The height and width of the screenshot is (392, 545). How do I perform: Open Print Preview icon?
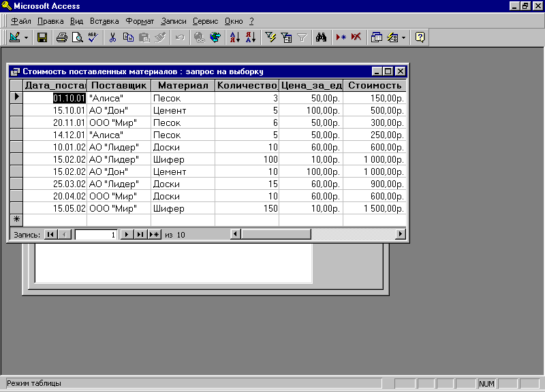click(x=77, y=37)
